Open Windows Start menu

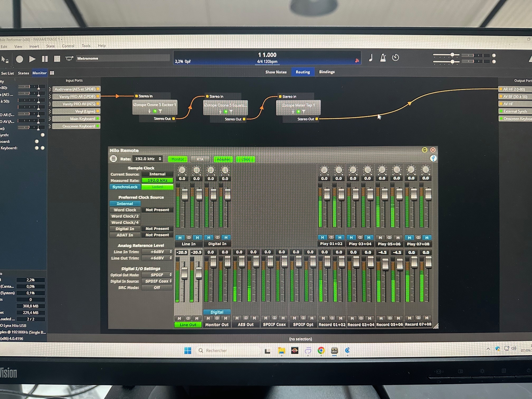188,350
